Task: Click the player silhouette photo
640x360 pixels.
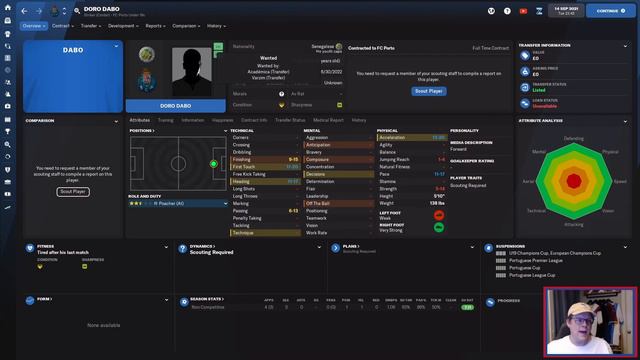Action: click(x=191, y=72)
